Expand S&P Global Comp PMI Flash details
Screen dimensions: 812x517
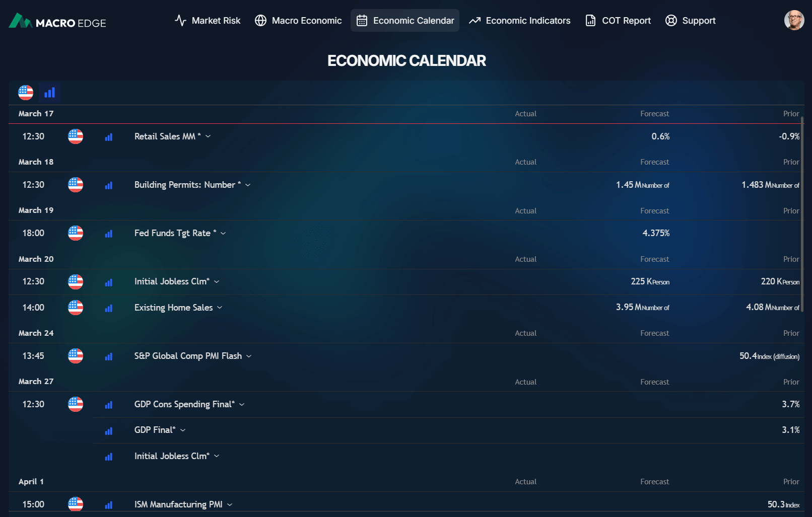(249, 356)
